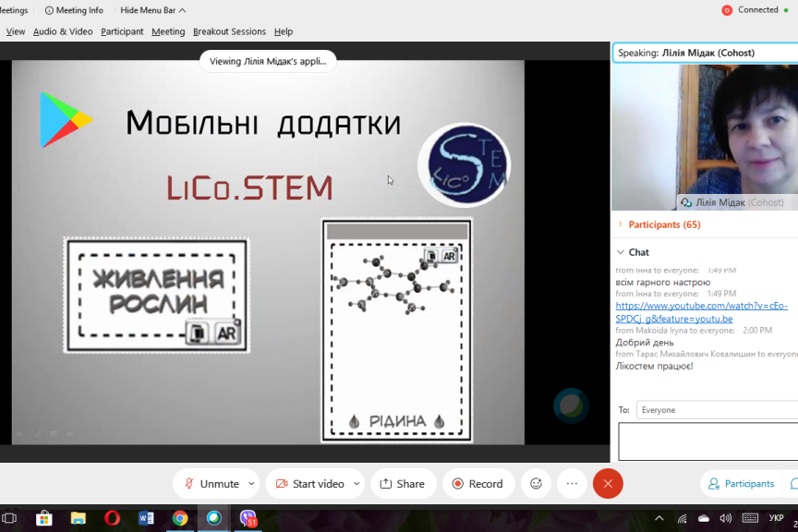The image size is (798, 532).
Task: Open the reactions smiley icon
Action: [536, 484]
